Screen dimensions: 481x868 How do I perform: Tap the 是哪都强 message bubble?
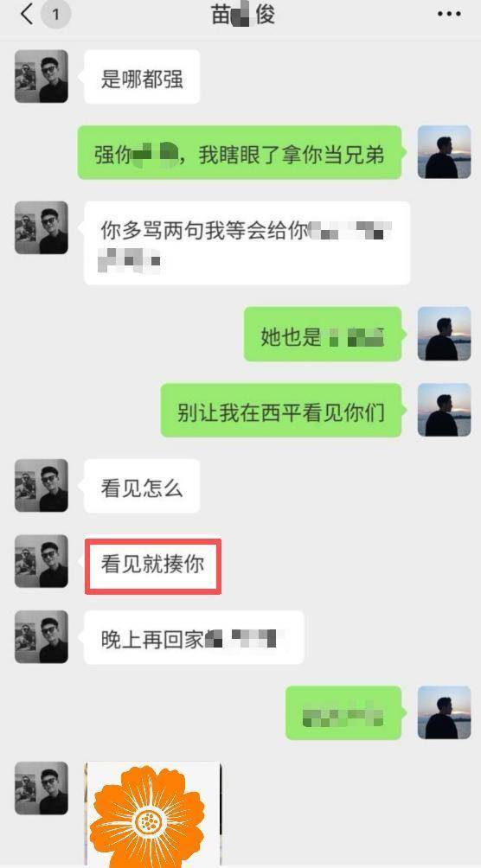tap(141, 77)
